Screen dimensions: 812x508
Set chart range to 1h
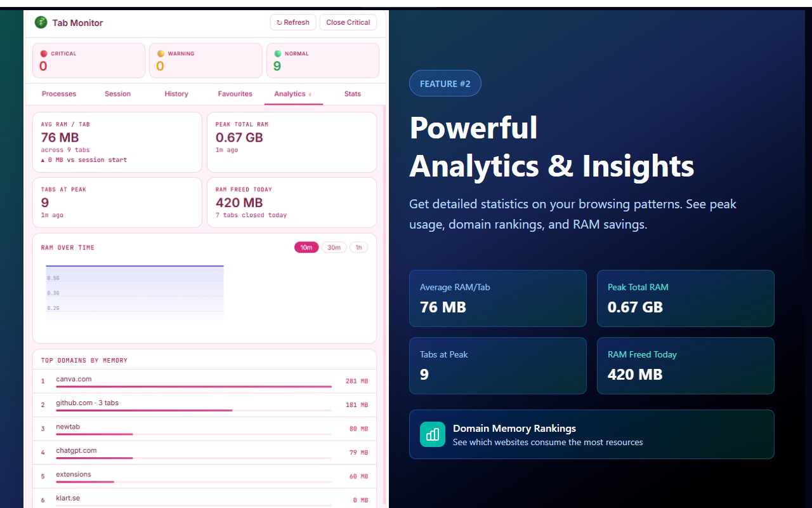[358, 248]
